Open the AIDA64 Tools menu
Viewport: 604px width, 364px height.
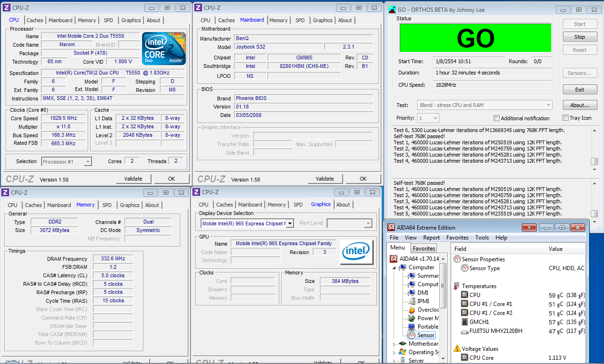pos(482,238)
